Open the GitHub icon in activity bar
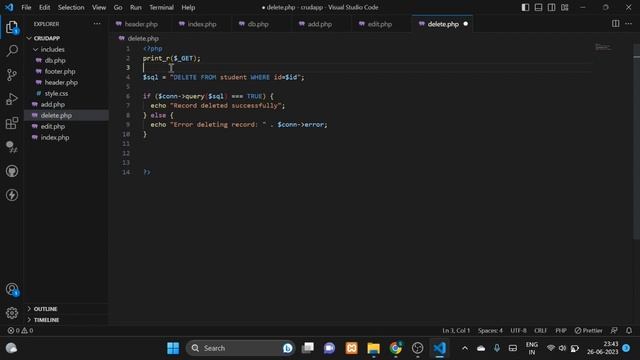Viewport: 640px width, 360px height. coord(12,171)
